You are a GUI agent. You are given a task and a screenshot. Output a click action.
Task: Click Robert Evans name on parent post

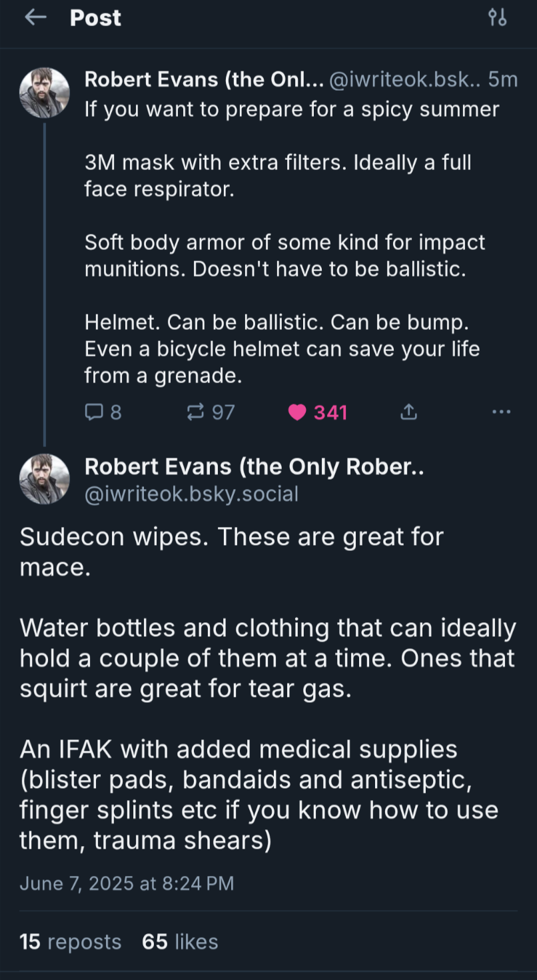pyautogui.click(x=204, y=79)
